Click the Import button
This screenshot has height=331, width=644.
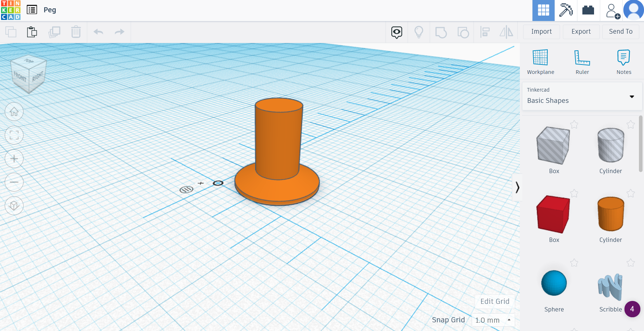click(542, 32)
